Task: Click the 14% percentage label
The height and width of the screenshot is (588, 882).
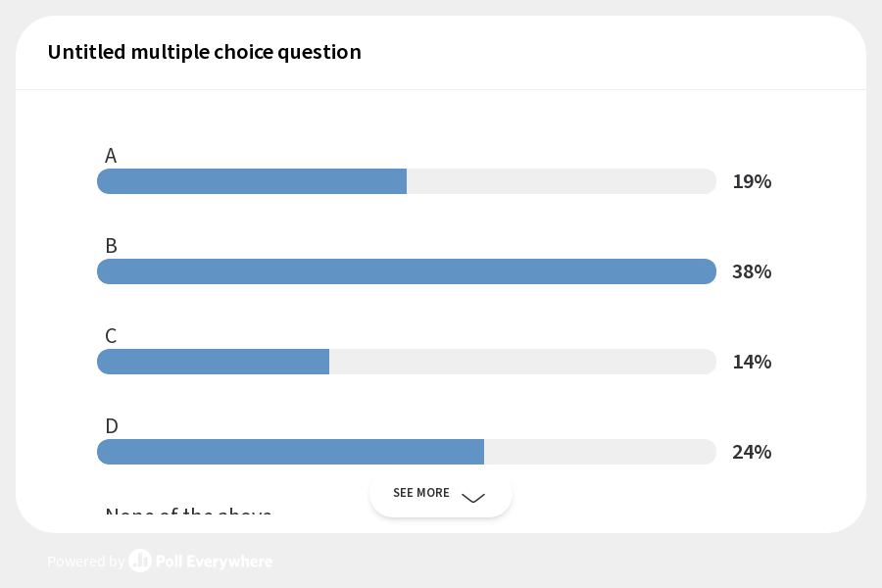Action: [752, 362]
